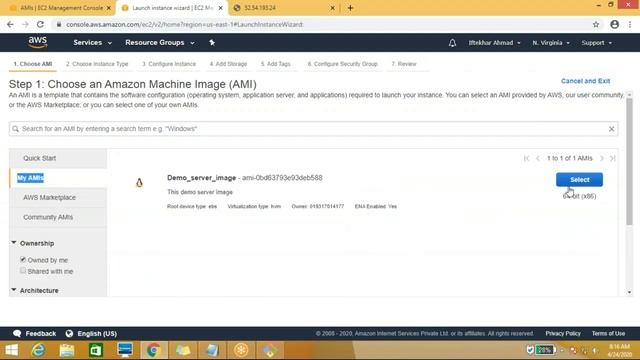Image resolution: width=640 pixels, height=360 pixels.
Task: Open Internet Explorer from the taskbar
Action: click(x=38, y=350)
